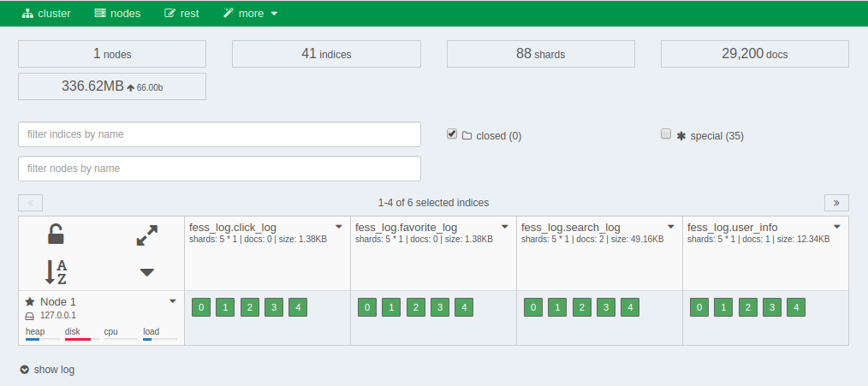This screenshot has height=386, width=868.
Task: Select shard 0 of fess_log.click_log
Action: tap(201, 308)
